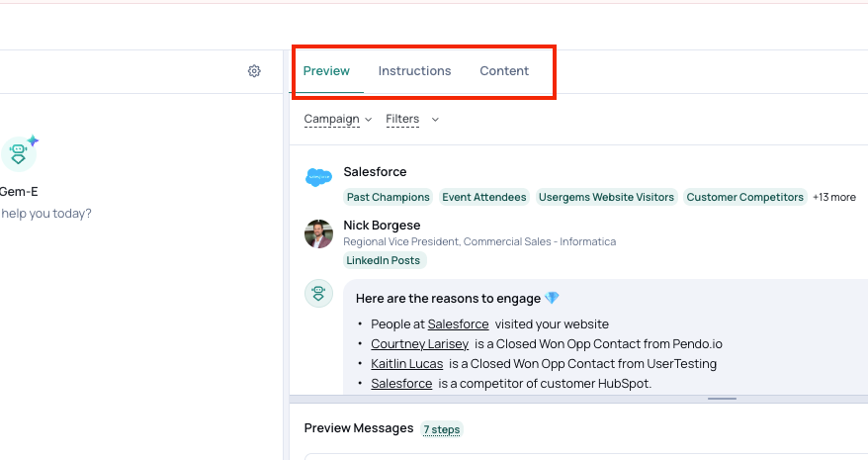Click the Preview Messages heading
Image resolution: width=868 pixels, height=460 pixels.
359,428
